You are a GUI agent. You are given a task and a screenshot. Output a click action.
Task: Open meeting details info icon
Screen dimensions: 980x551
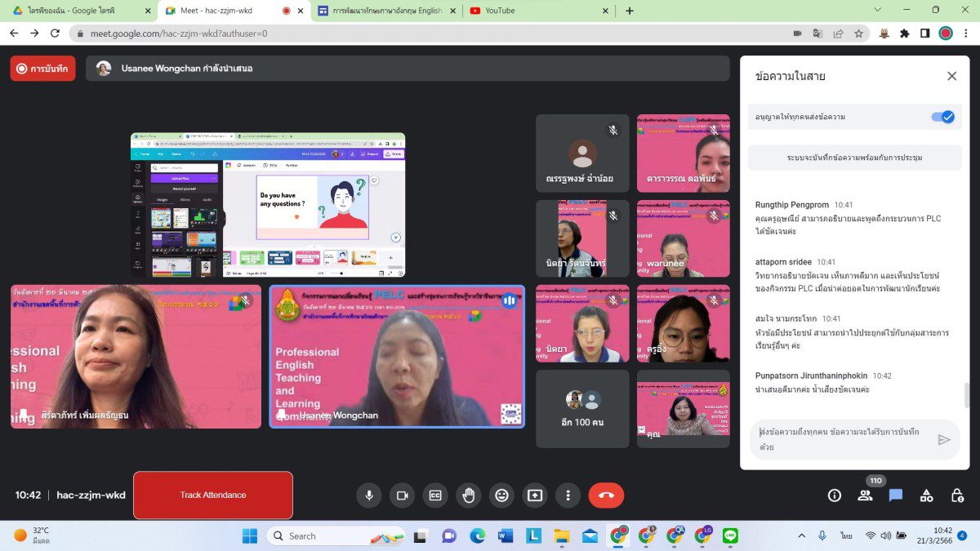tap(834, 495)
